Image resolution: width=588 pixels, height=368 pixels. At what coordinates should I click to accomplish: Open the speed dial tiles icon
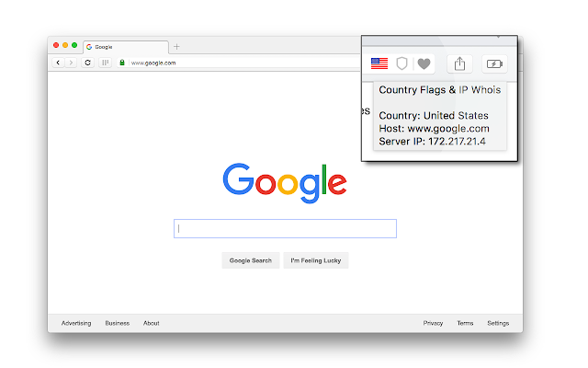tap(106, 63)
